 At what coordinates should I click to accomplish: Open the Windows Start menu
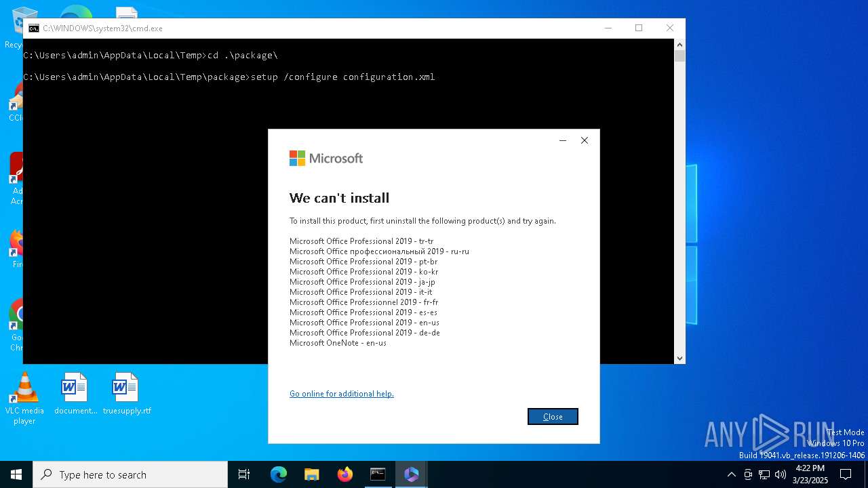[x=16, y=474]
